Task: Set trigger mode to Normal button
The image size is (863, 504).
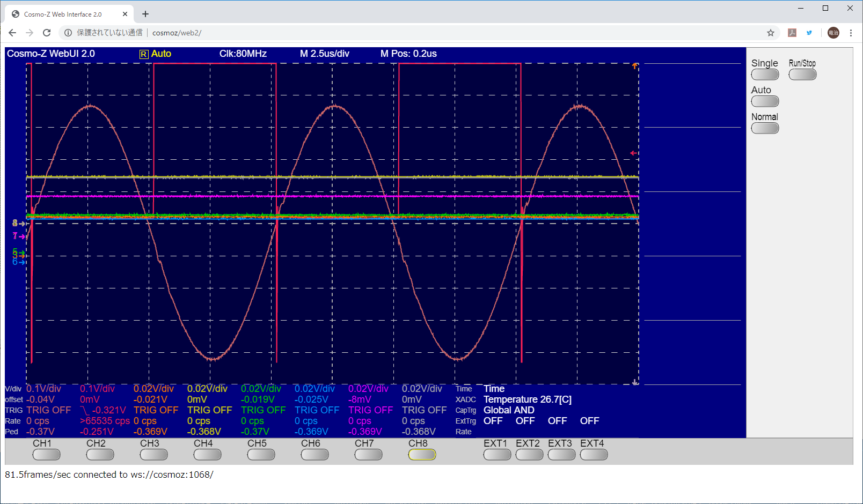Action: pyautogui.click(x=765, y=128)
